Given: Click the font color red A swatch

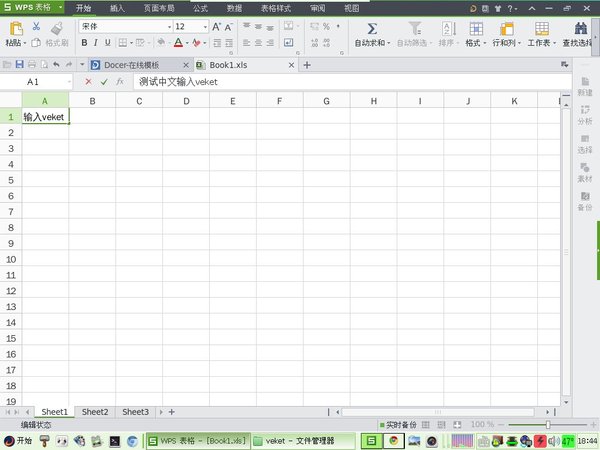Looking at the screenshot, I should (x=178, y=42).
